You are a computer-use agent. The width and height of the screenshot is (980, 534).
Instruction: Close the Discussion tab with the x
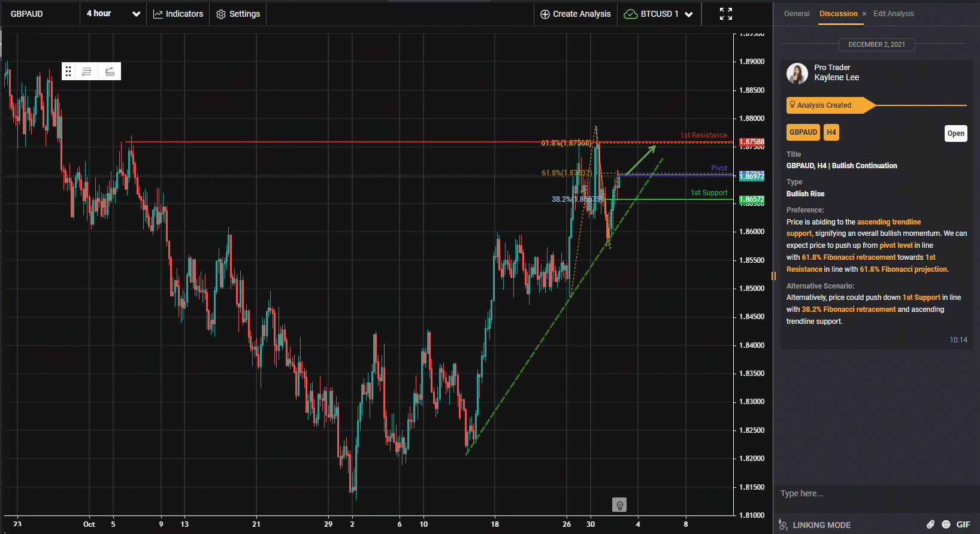tap(864, 14)
